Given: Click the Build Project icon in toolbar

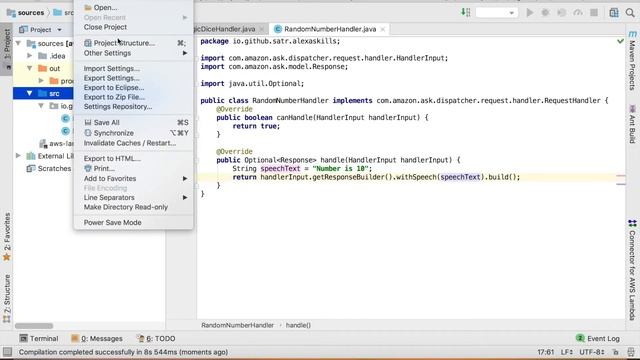Looking at the screenshot, I should (465, 12).
